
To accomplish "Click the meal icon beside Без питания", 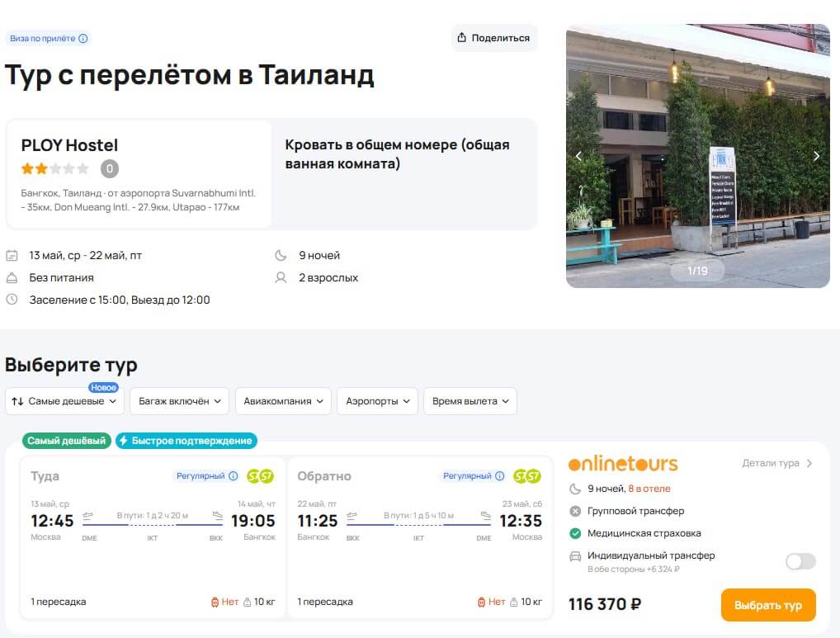I will point(12,278).
